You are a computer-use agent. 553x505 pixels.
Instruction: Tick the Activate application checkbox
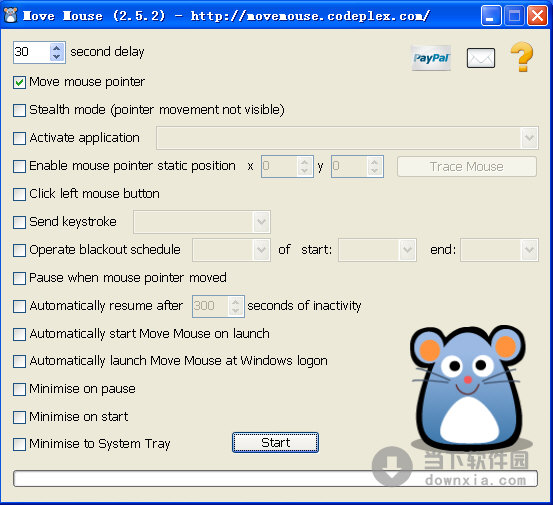tap(19, 138)
